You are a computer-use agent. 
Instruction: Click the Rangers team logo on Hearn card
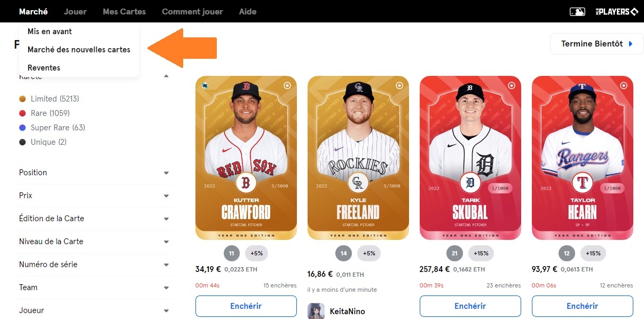[x=583, y=183]
